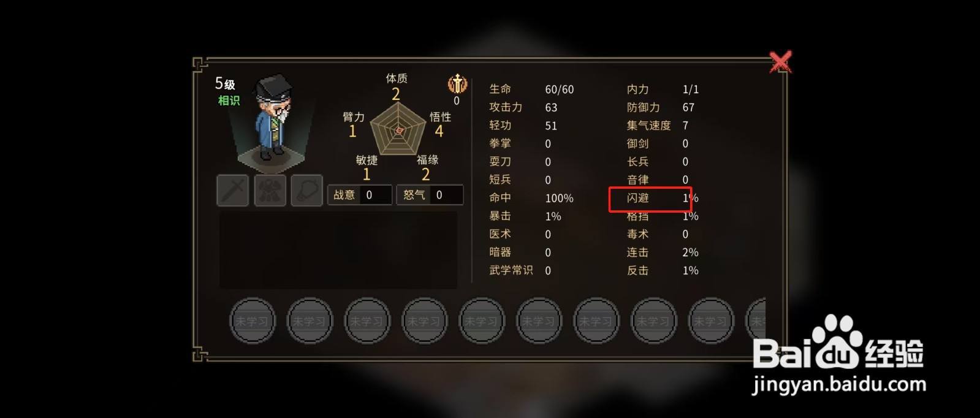
Task: Click the golden sword emblem icon
Action: pyautogui.click(x=457, y=83)
